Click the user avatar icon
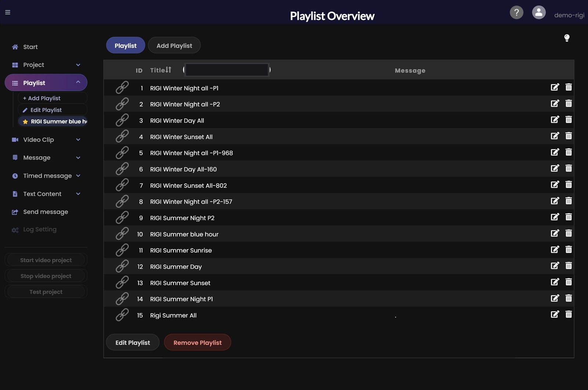 [x=539, y=12]
